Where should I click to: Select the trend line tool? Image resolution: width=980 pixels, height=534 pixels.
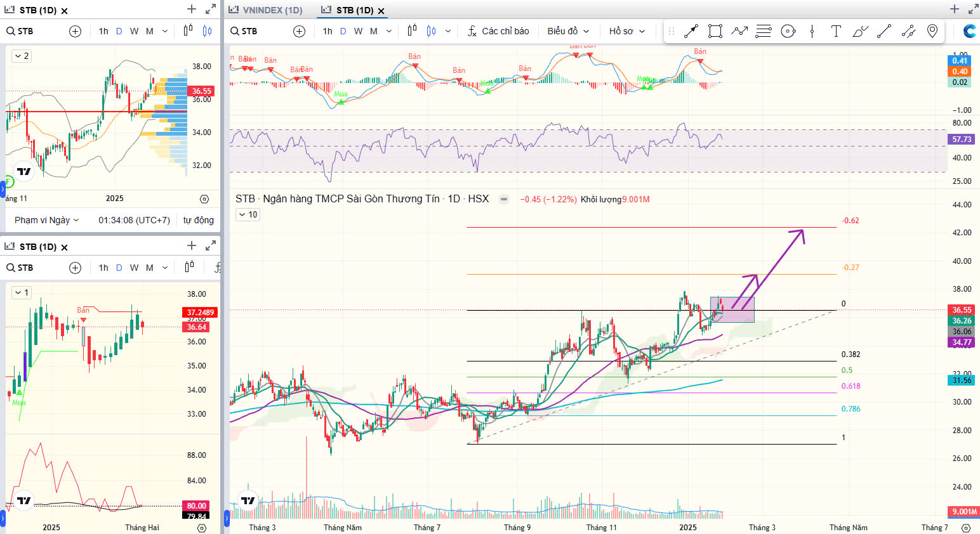point(884,31)
